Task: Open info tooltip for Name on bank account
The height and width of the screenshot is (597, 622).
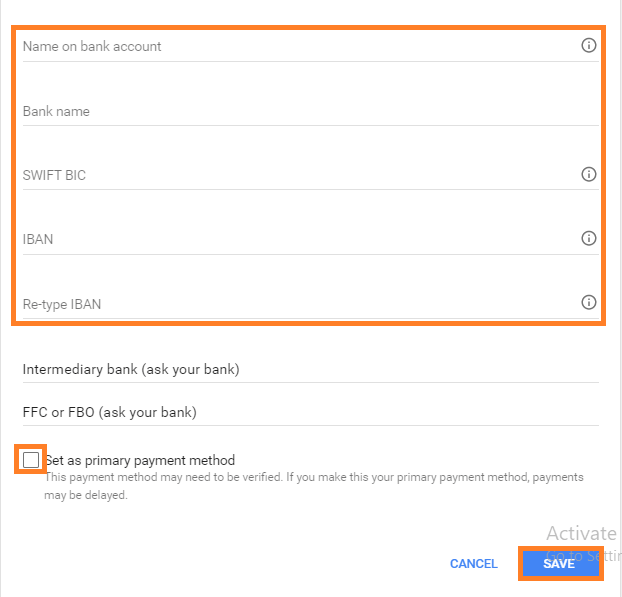Action: 588,46
